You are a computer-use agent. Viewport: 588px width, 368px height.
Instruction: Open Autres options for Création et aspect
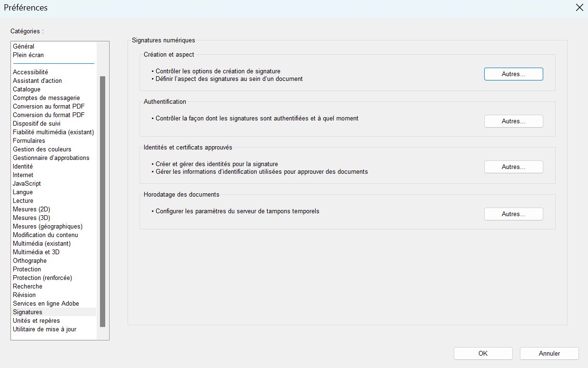pos(513,74)
